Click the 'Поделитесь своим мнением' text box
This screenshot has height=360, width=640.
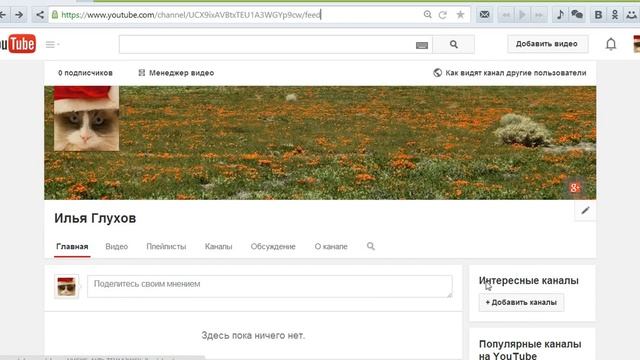pos(269,286)
